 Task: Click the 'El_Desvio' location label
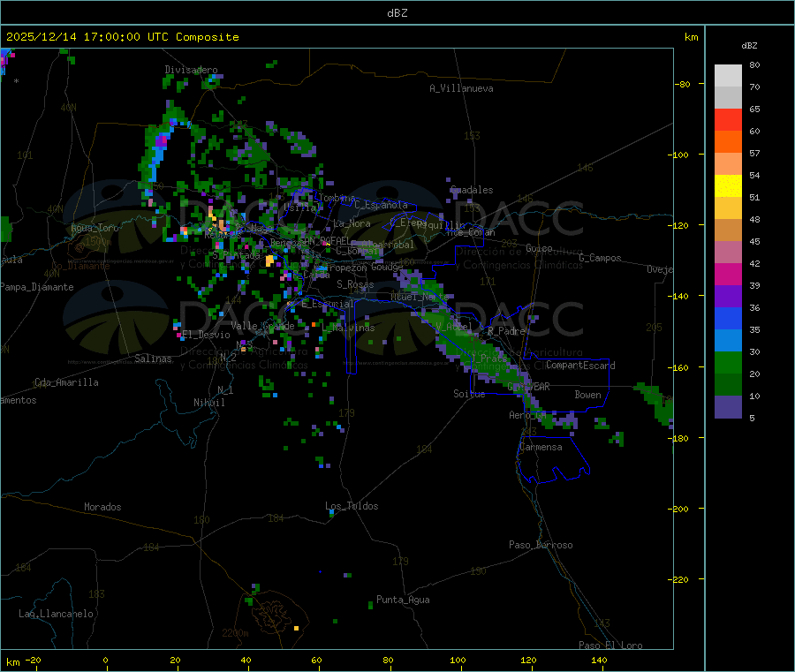tap(206, 335)
